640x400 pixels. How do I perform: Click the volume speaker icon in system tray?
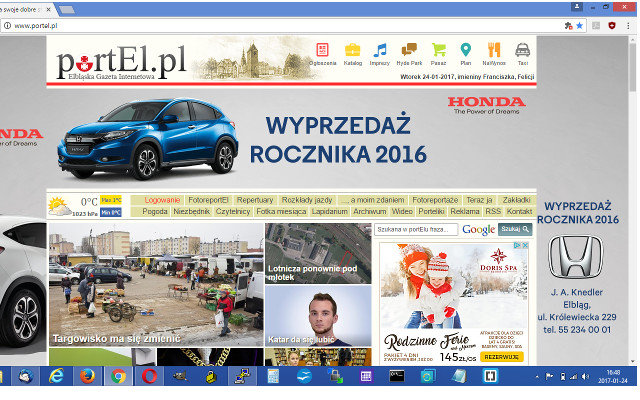(x=585, y=376)
